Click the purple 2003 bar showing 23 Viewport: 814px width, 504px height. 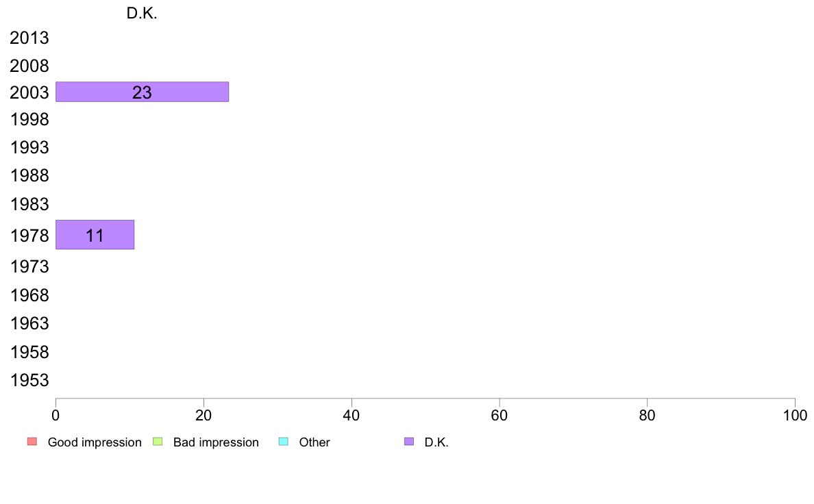pos(143,92)
